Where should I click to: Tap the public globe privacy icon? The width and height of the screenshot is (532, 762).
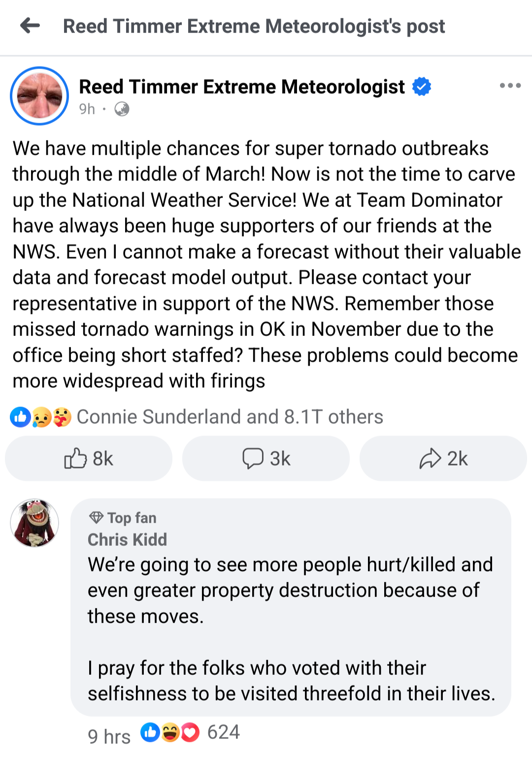[x=122, y=109]
